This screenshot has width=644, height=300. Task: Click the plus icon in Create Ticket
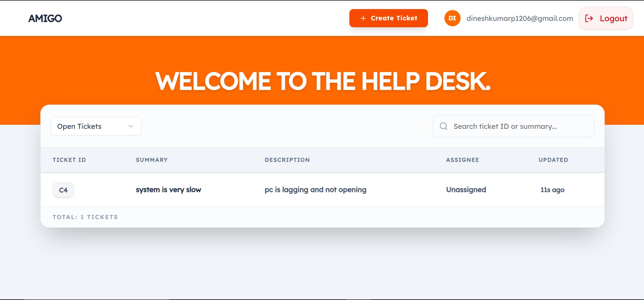363,18
